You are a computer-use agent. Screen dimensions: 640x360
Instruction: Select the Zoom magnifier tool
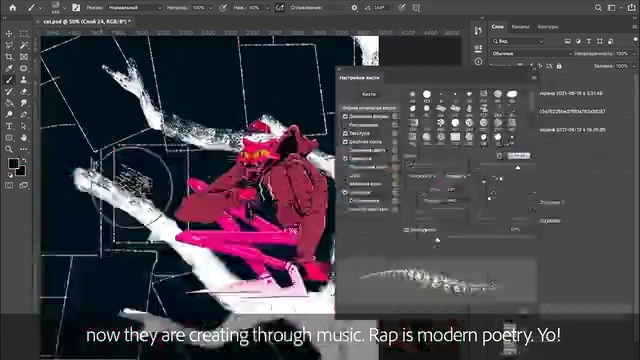click(x=9, y=149)
